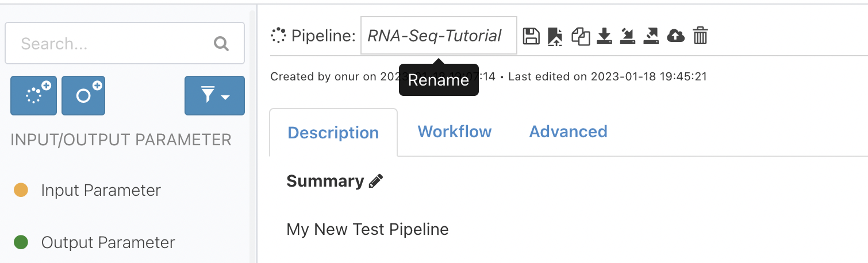The width and height of the screenshot is (868, 263).
Task: Click the new pipeline button with dotted circle
Action: (x=33, y=95)
